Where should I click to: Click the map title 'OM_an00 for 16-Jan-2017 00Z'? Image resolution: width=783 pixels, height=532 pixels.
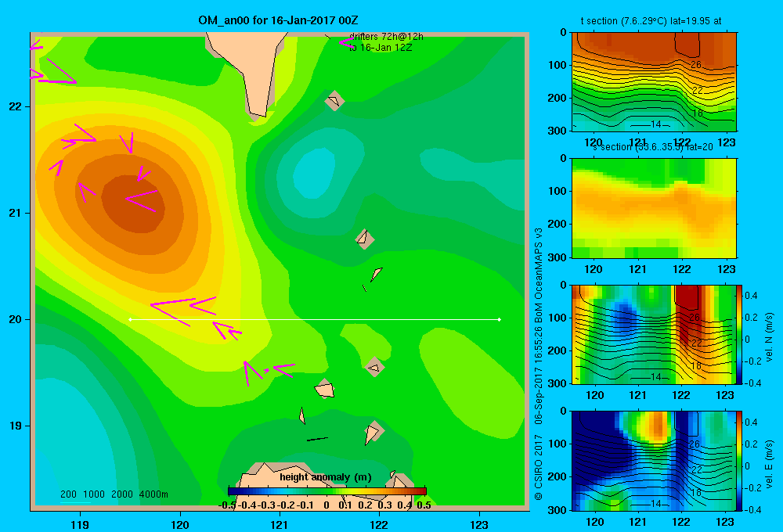pos(278,20)
